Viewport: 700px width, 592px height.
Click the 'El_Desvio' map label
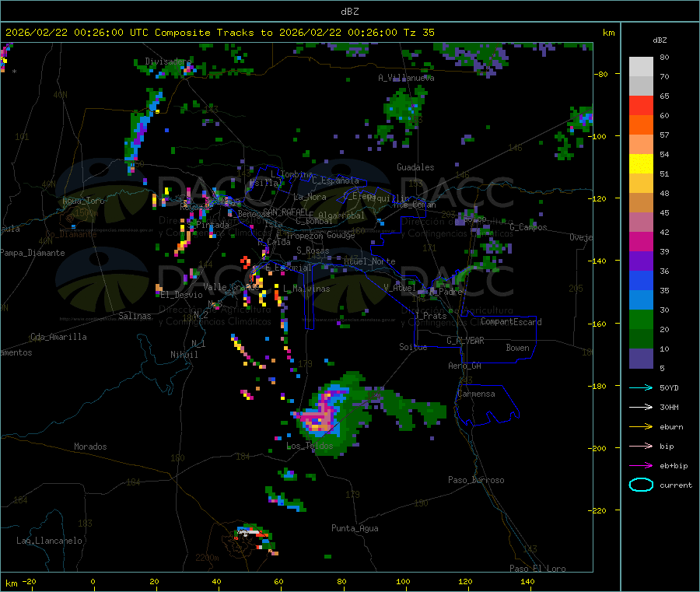[182, 295]
